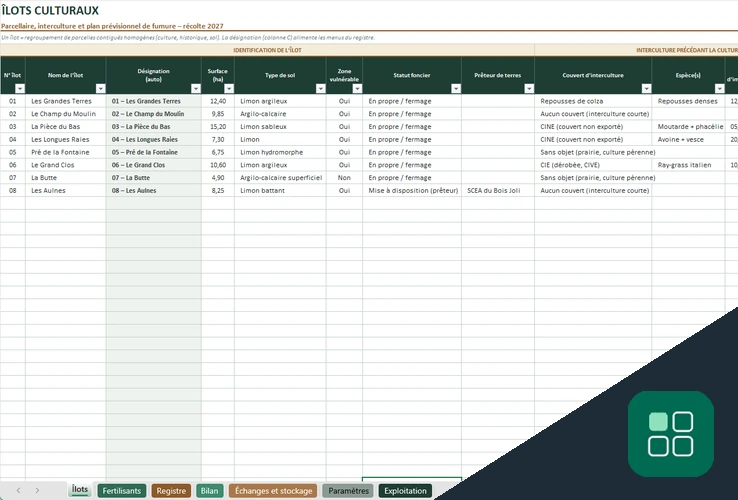This screenshot has height=500, width=738.
Task: Select surface value 12,40
Action: pyautogui.click(x=218, y=101)
